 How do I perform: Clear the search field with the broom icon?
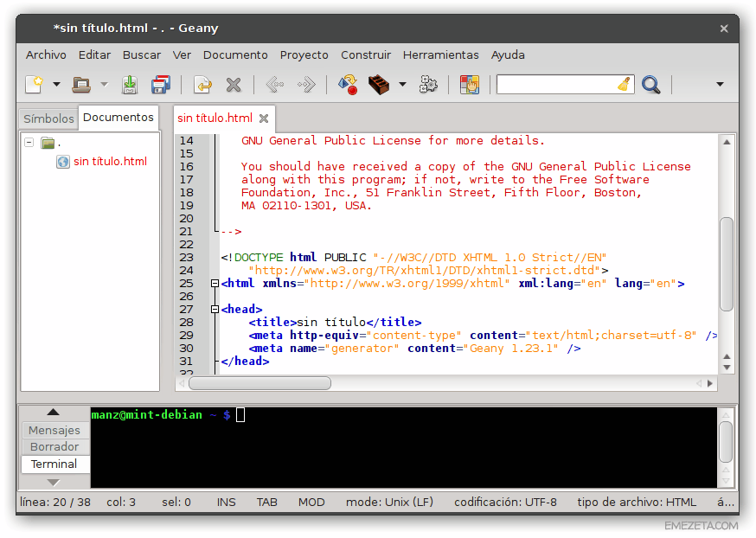625,85
